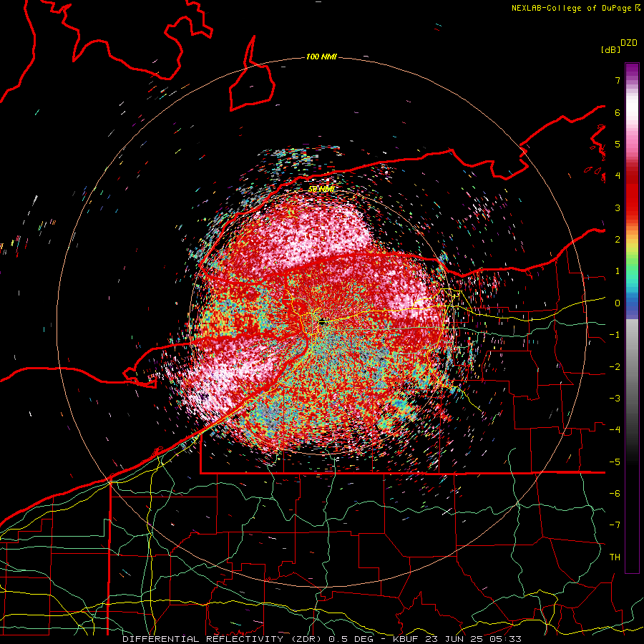Click the 0 value on the dB scale

(x=618, y=303)
